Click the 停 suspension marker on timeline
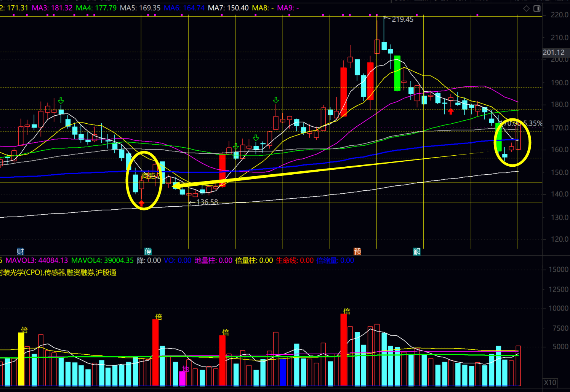The height and width of the screenshot is (392, 570). (148, 251)
